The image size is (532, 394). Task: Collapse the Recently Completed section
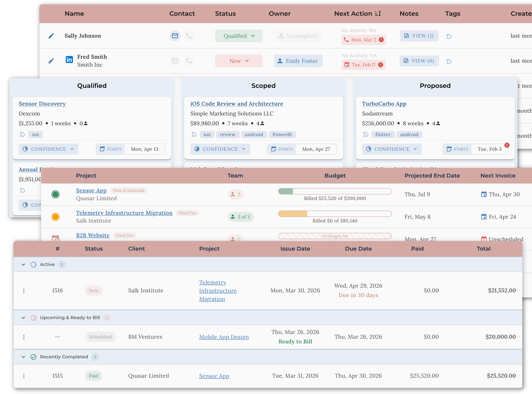(x=23, y=357)
